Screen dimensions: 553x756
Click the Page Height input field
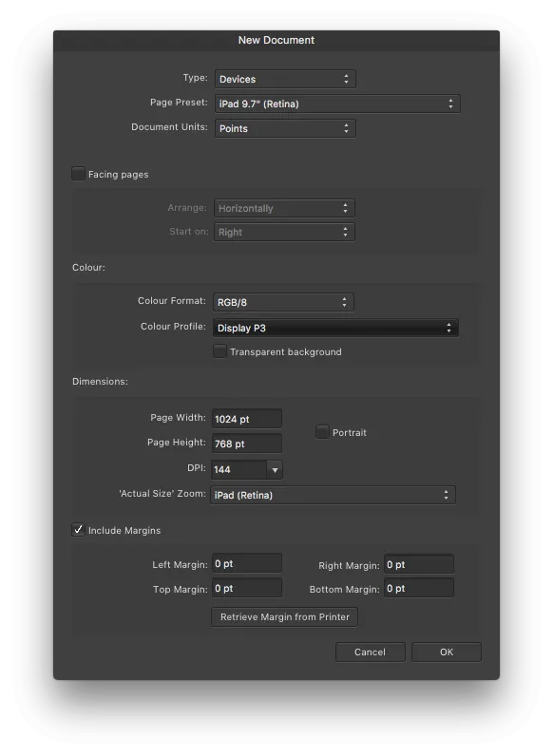point(247,444)
